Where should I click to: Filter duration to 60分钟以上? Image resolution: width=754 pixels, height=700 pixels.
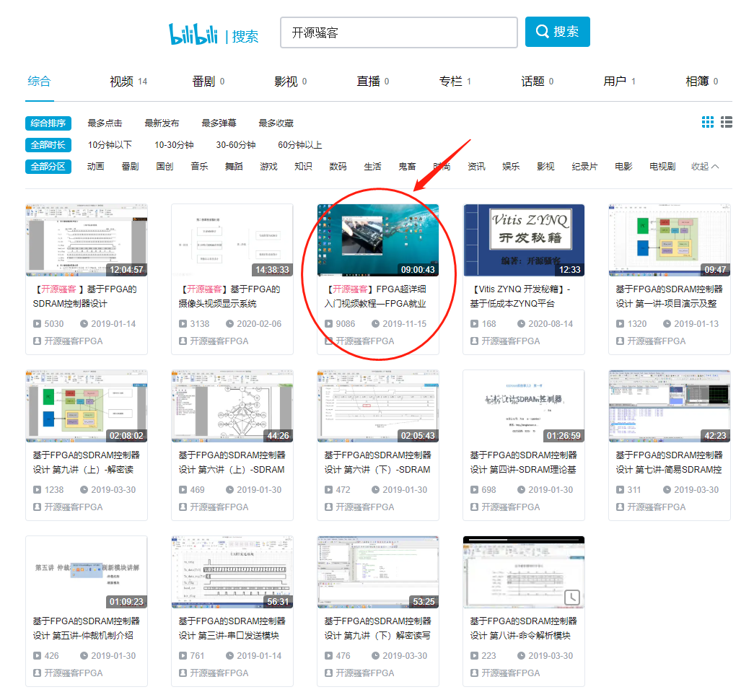click(300, 145)
